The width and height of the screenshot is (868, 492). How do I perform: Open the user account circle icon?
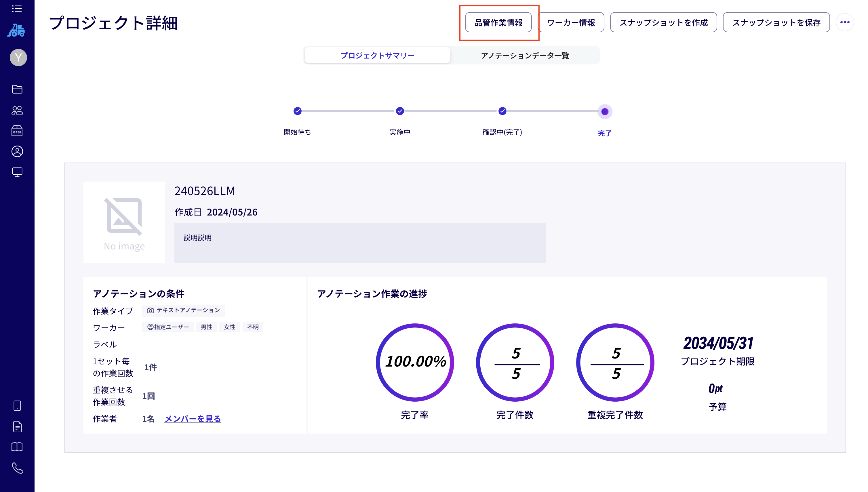pyautogui.click(x=17, y=151)
